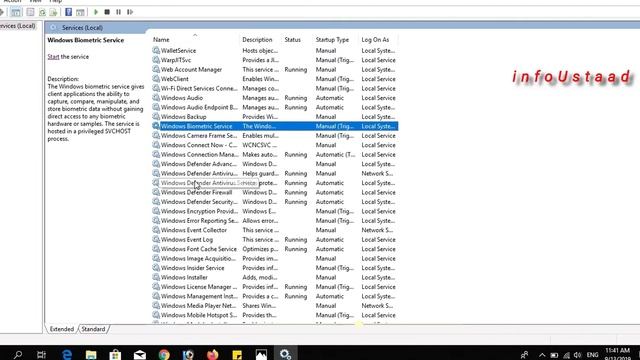This screenshot has height=360, width=640.
Task: Open the Photos app from the taskbar
Action: [261, 354]
